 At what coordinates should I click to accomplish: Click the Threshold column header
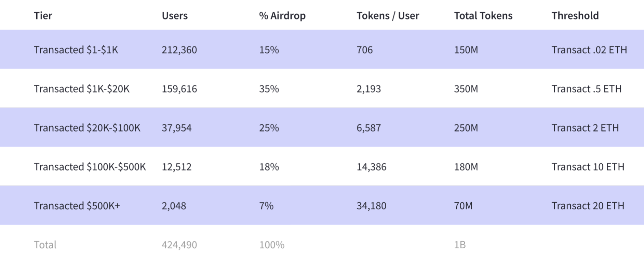coord(575,16)
